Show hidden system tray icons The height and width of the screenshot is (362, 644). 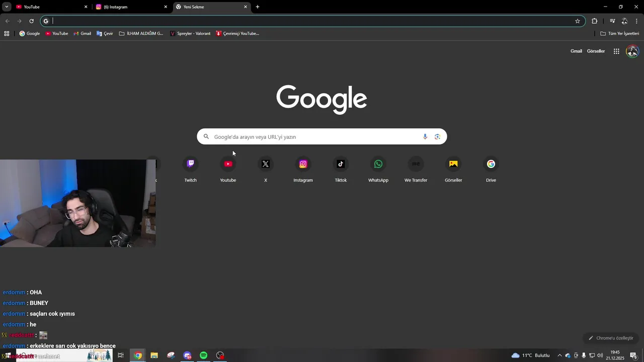click(559, 355)
